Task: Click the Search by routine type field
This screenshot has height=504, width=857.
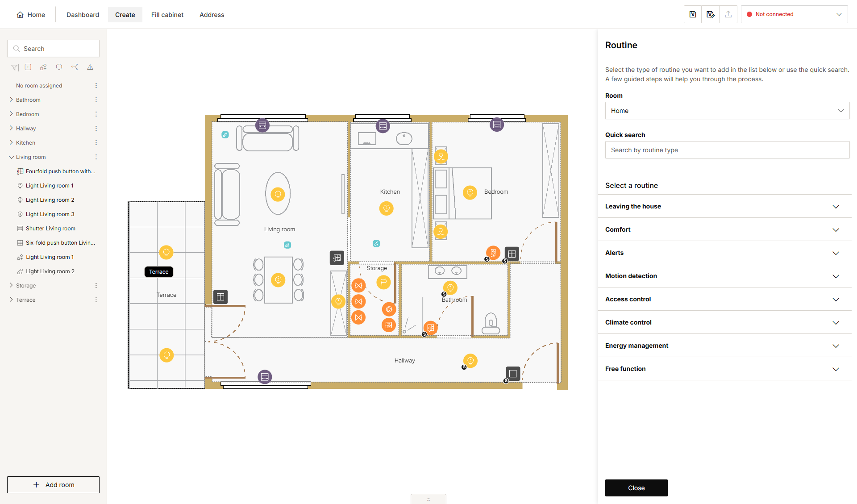Action: coord(727,150)
